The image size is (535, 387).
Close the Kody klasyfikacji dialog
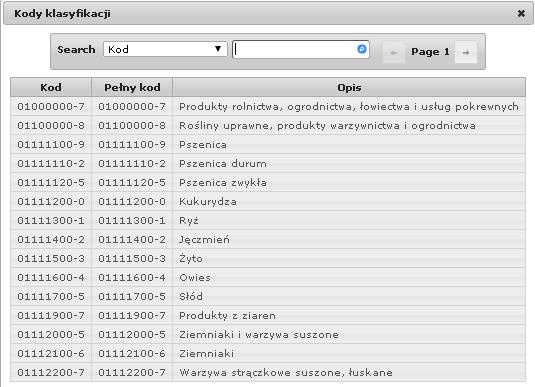(521, 13)
